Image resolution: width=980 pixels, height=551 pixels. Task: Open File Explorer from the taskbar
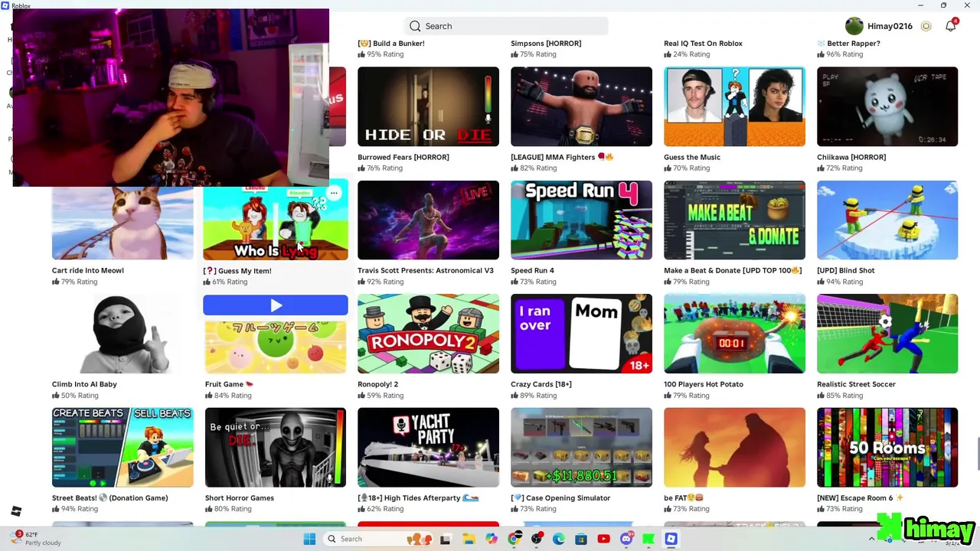click(x=468, y=539)
